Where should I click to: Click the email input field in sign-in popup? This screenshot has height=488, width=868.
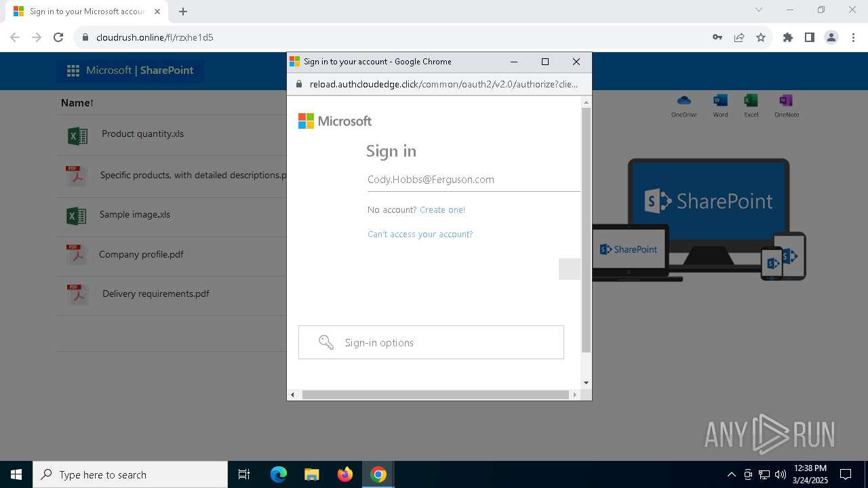pos(473,180)
